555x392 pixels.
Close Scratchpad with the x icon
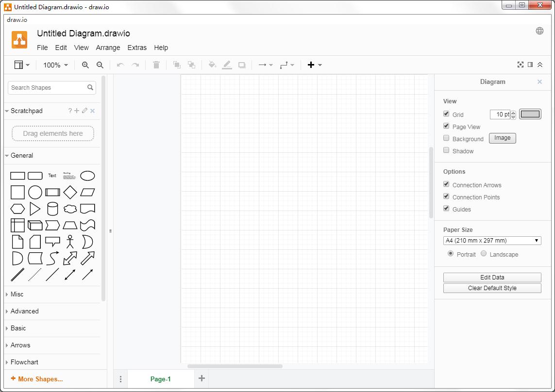(92, 111)
